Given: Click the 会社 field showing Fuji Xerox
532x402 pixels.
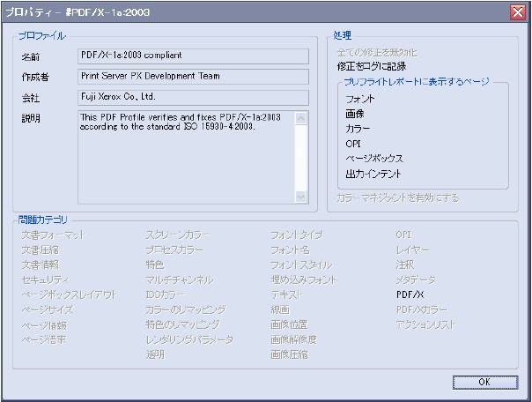Looking at the screenshot, I should point(193,97).
